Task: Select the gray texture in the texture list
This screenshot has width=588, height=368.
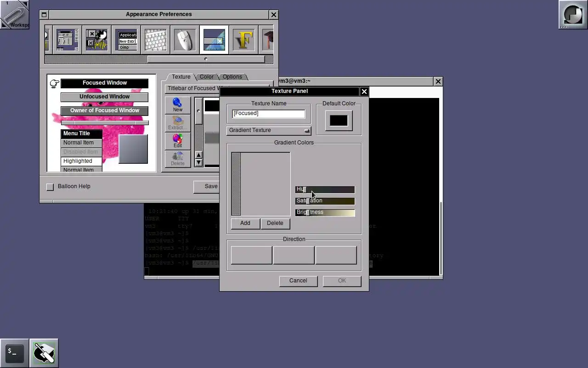Action: coord(212,138)
